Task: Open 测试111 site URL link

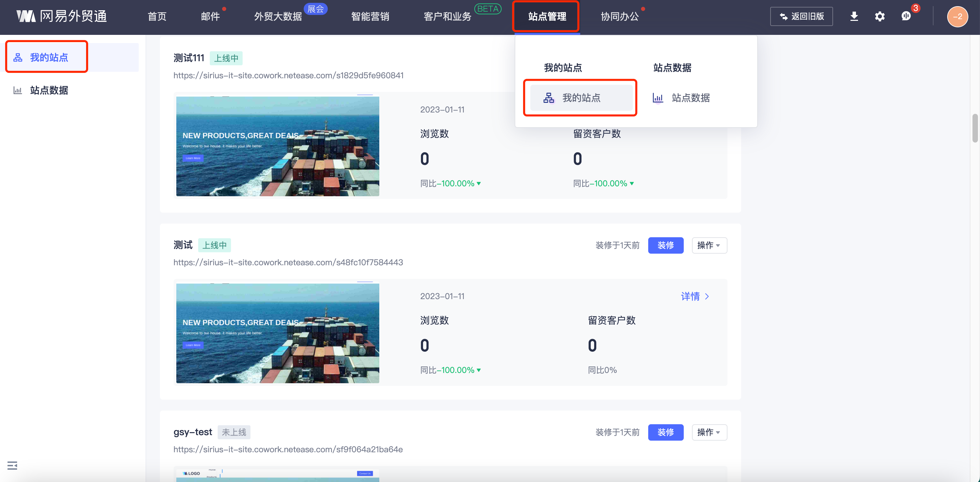Action: click(x=288, y=76)
